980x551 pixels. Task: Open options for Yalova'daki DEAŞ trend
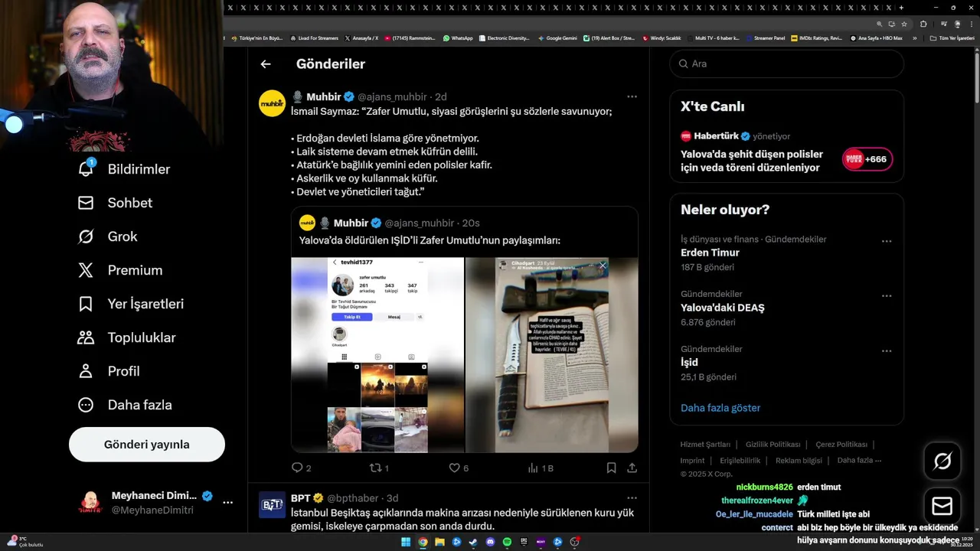click(887, 296)
